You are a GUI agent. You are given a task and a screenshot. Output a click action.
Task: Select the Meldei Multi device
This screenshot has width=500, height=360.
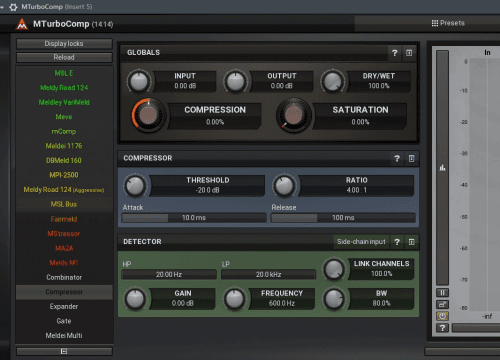coord(64,336)
